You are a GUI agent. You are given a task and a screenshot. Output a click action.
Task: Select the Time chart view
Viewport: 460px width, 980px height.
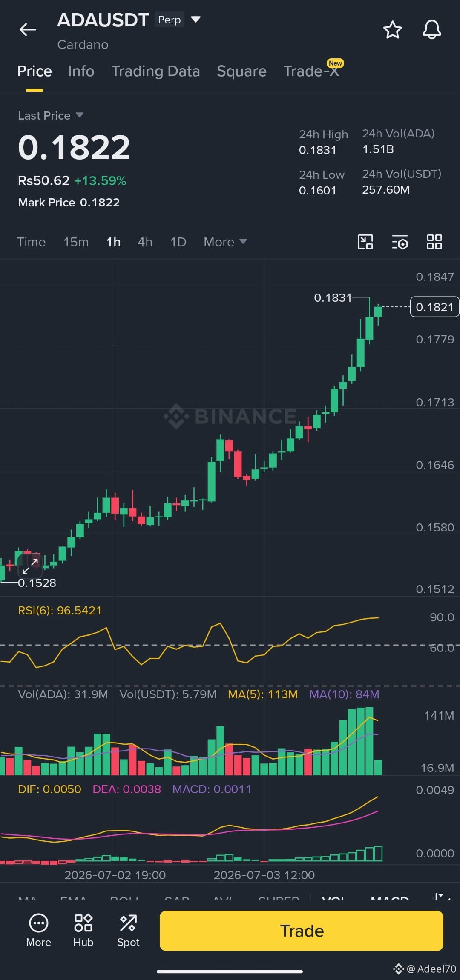point(31,242)
